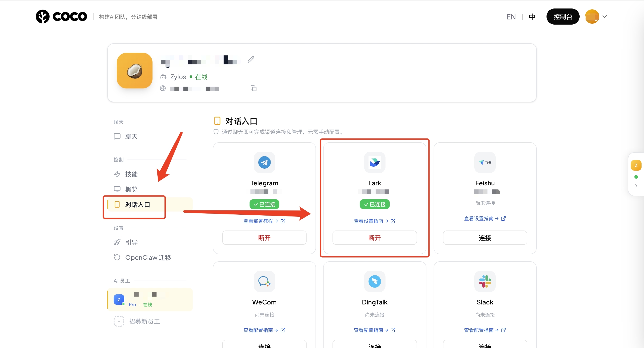
Task: Select the 对话入口 sidebar item
Action: pyautogui.click(x=150, y=205)
